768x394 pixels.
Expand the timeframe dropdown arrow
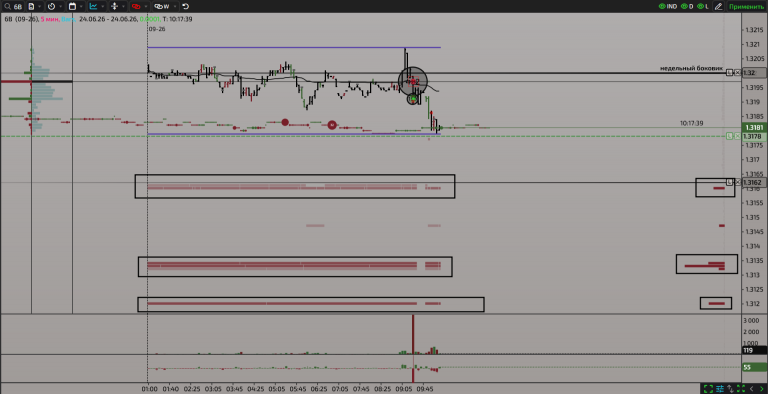tap(61, 6)
